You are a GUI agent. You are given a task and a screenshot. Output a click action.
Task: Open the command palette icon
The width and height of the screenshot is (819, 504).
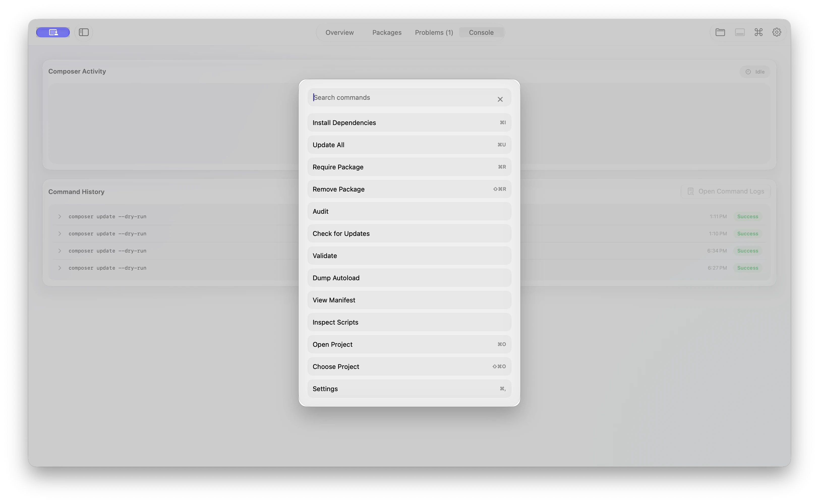758,32
